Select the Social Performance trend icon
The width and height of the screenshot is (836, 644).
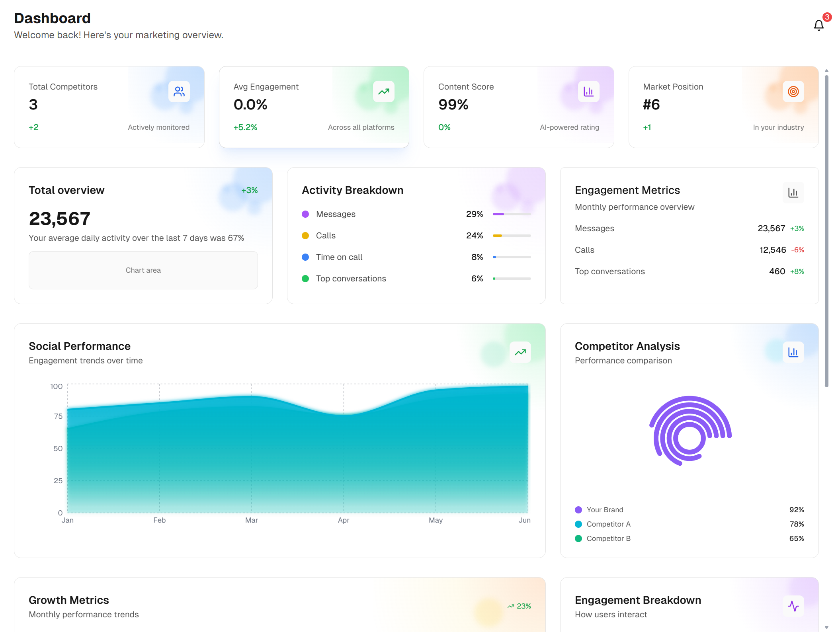[520, 352]
